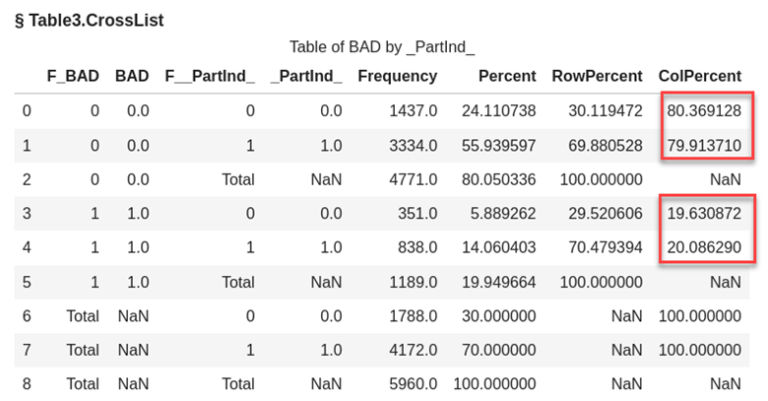Viewport: 768px width, 401px height.
Task: Click the grand total frequency 5960.0
Action: (x=413, y=383)
